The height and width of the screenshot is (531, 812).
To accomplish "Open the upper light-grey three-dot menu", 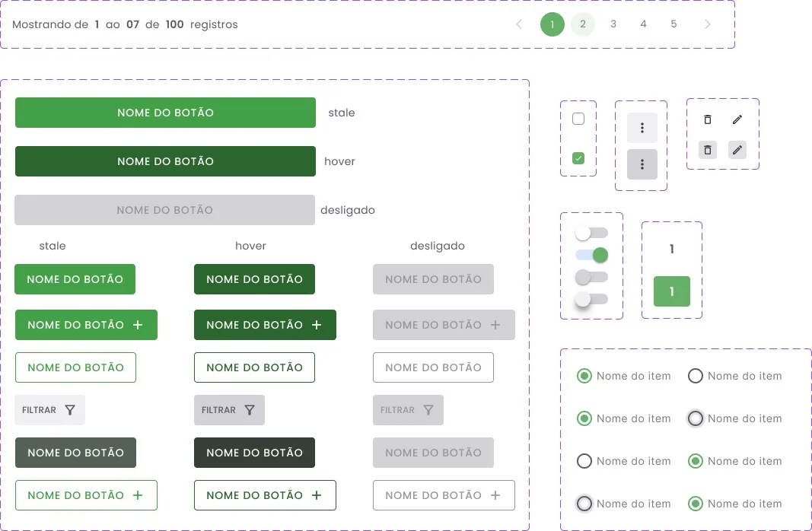I will [642, 128].
